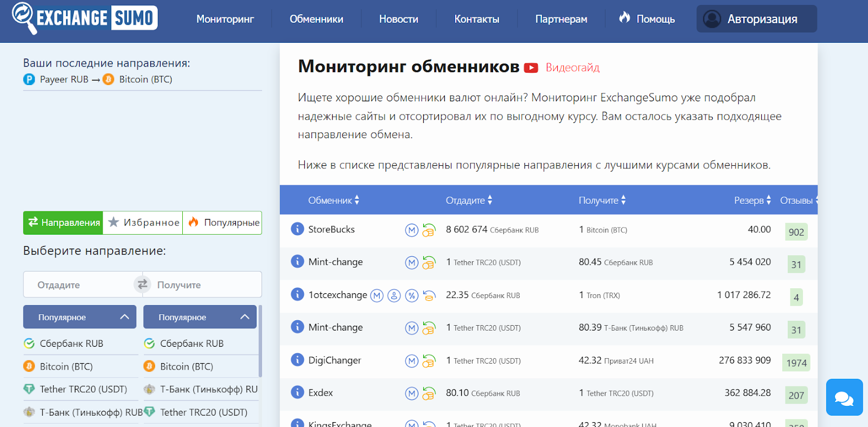
Task: Sort table by Резерв column
Action: pyautogui.click(x=752, y=200)
